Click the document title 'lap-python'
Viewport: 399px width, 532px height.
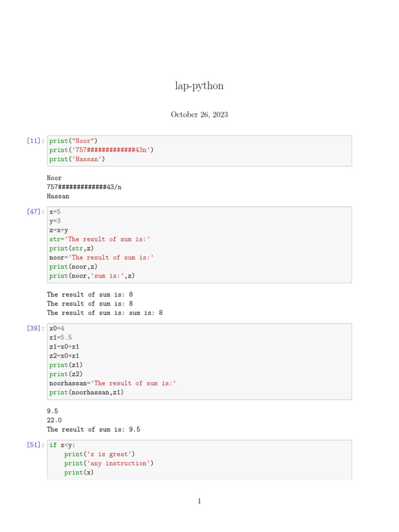(x=199, y=86)
